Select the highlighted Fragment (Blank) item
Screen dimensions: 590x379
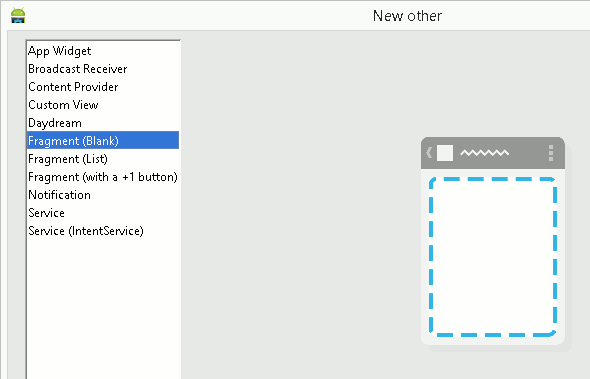[x=103, y=140]
